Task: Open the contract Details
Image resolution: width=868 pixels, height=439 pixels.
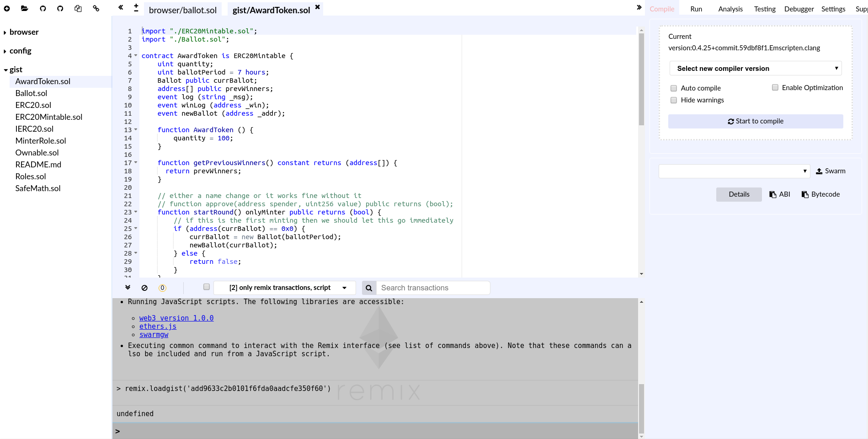Action: [739, 194]
